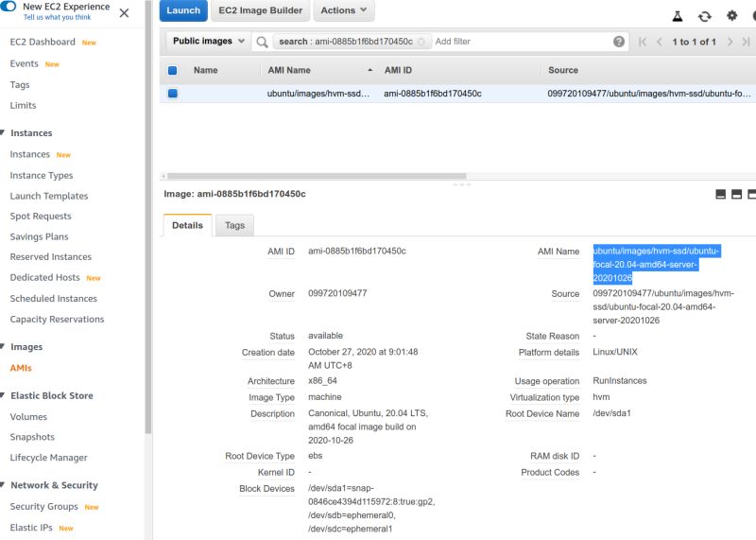
Task: Open EC2 Image Builder
Action: [x=261, y=10]
